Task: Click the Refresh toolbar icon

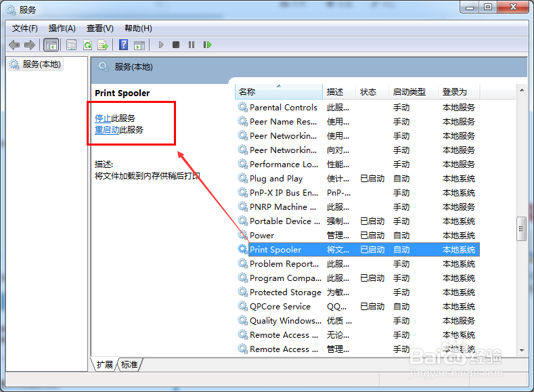Action: coord(87,45)
